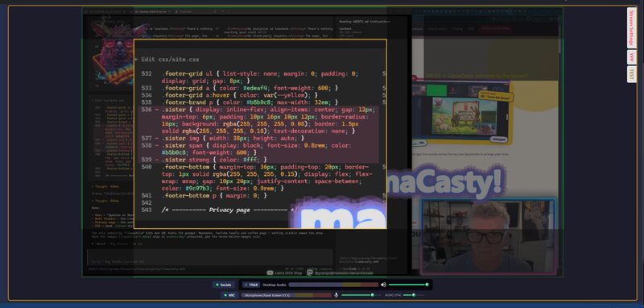Viewport: 644px width, 308px height.
Task: Click code line 536 ".sister" rule
Action: pyautogui.click(x=259, y=120)
